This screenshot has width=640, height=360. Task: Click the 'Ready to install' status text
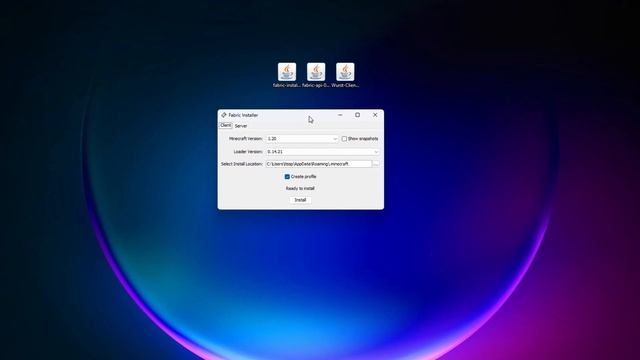click(x=300, y=189)
